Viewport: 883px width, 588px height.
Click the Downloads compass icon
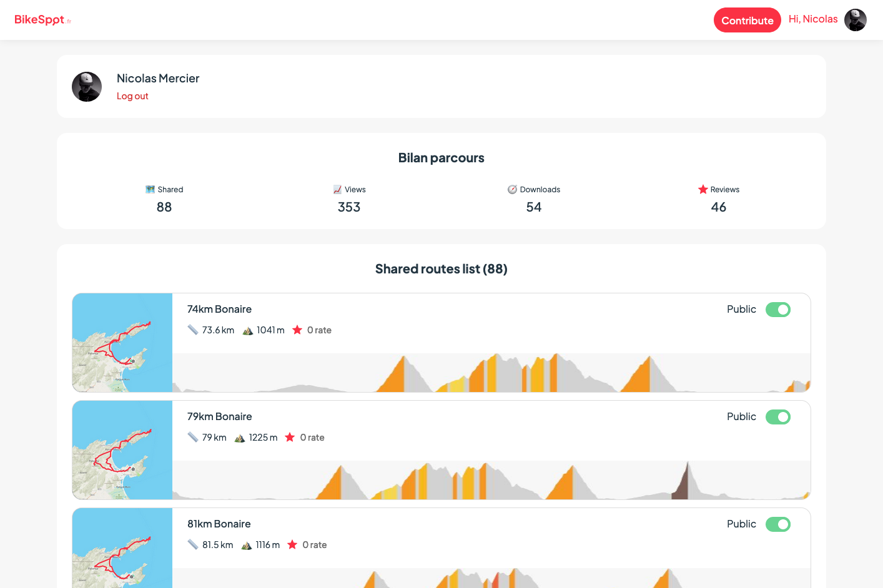pyautogui.click(x=512, y=189)
